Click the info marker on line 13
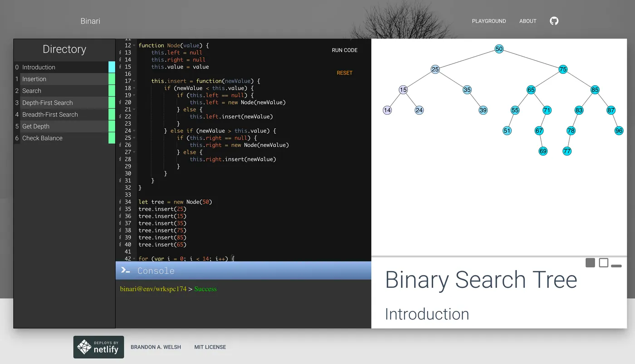635x364 pixels. coord(120,53)
